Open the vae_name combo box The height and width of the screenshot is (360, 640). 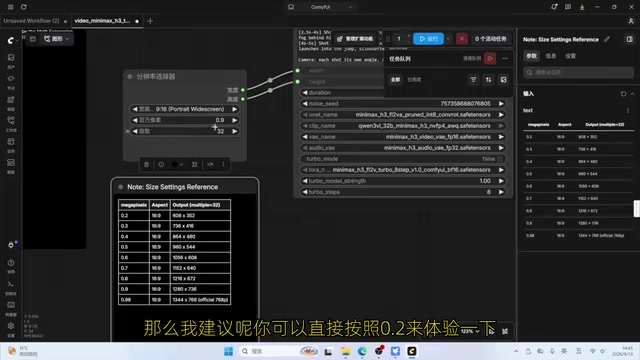(403, 137)
